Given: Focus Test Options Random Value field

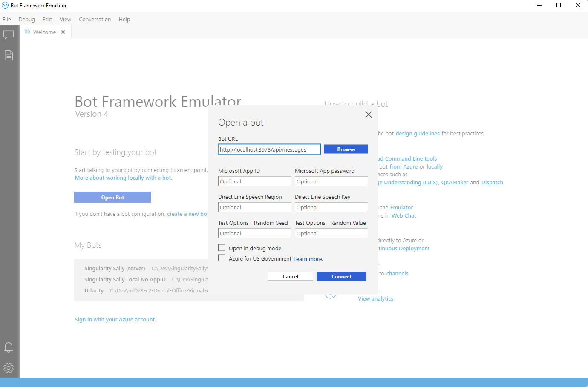Looking at the screenshot, I should pyautogui.click(x=331, y=233).
